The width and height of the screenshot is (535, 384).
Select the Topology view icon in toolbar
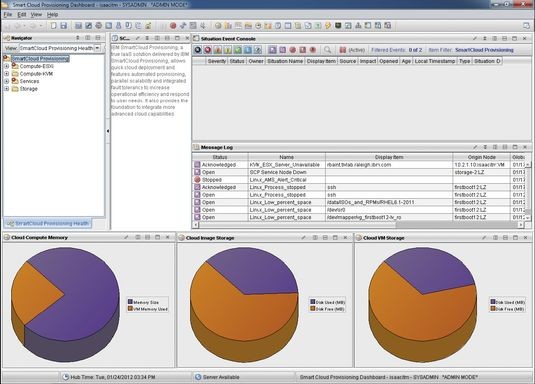click(358, 26)
